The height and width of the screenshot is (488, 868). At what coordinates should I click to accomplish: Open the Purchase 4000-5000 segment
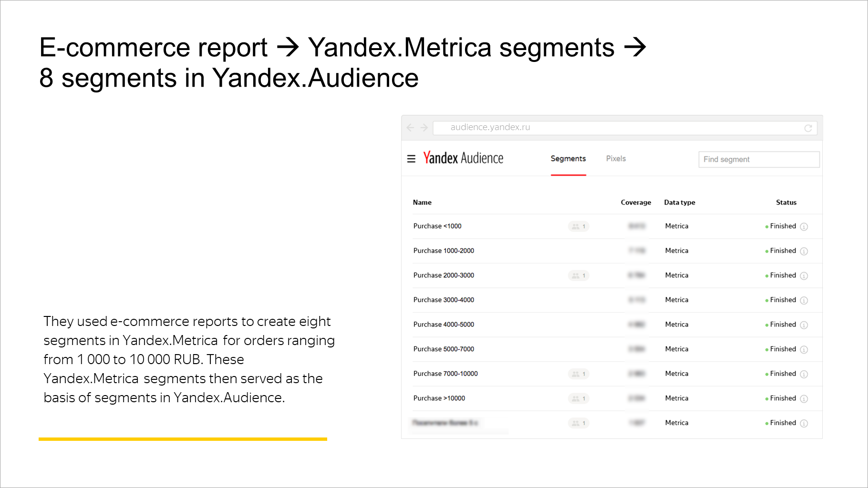(x=444, y=325)
